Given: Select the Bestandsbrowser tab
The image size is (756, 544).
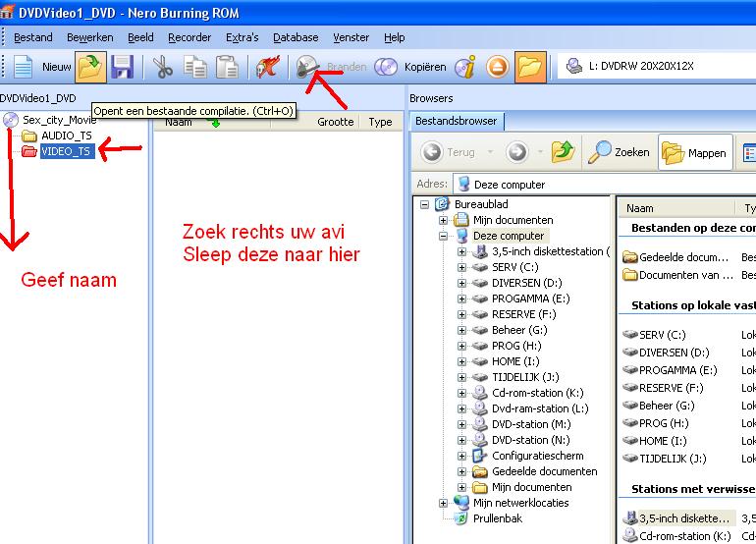Looking at the screenshot, I should pyautogui.click(x=457, y=121).
